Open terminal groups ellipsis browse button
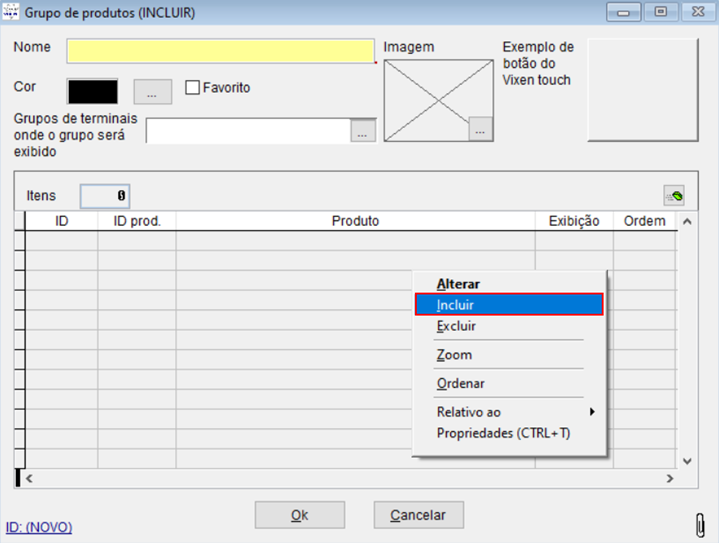Screen dimensions: 719x543 coord(363,131)
